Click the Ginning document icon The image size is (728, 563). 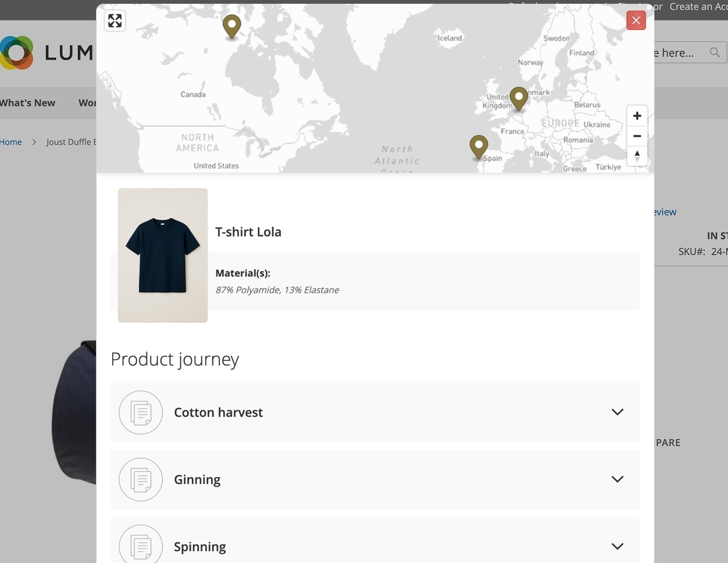coord(141,480)
